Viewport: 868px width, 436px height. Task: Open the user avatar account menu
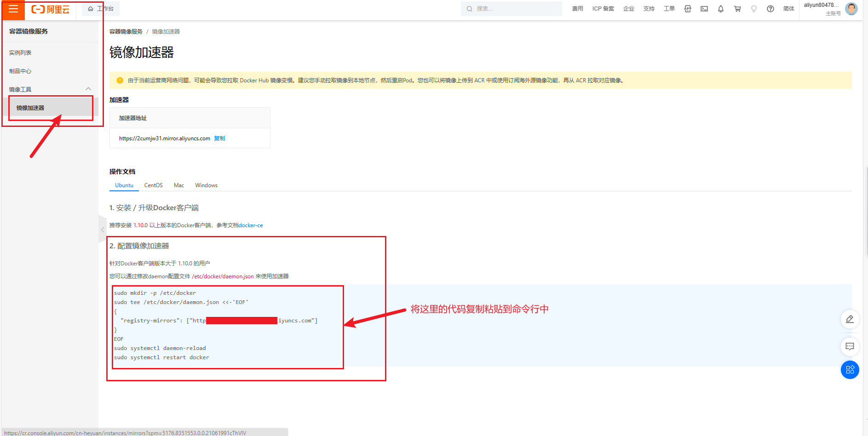(x=851, y=9)
